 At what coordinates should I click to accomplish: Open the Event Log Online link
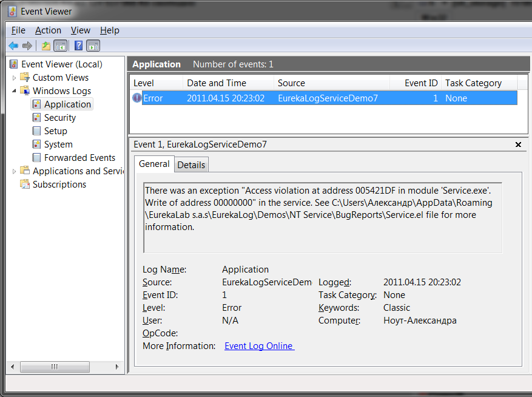(260, 346)
